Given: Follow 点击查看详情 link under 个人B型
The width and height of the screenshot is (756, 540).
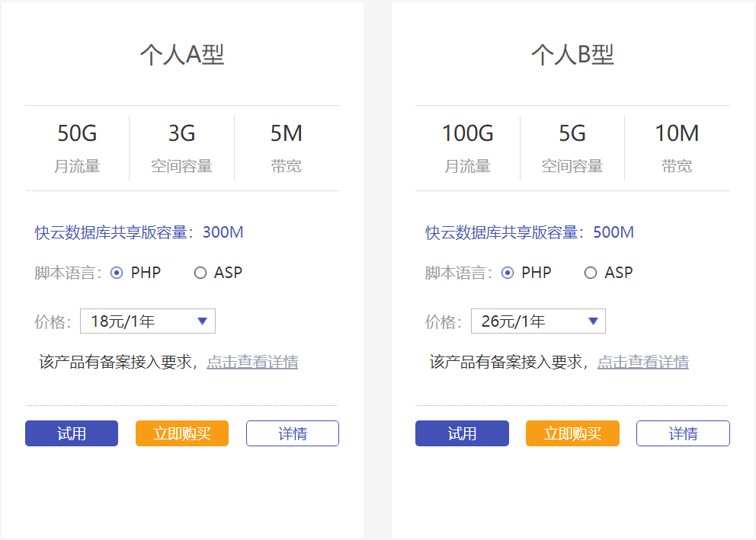Looking at the screenshot, I should (642, 362).
